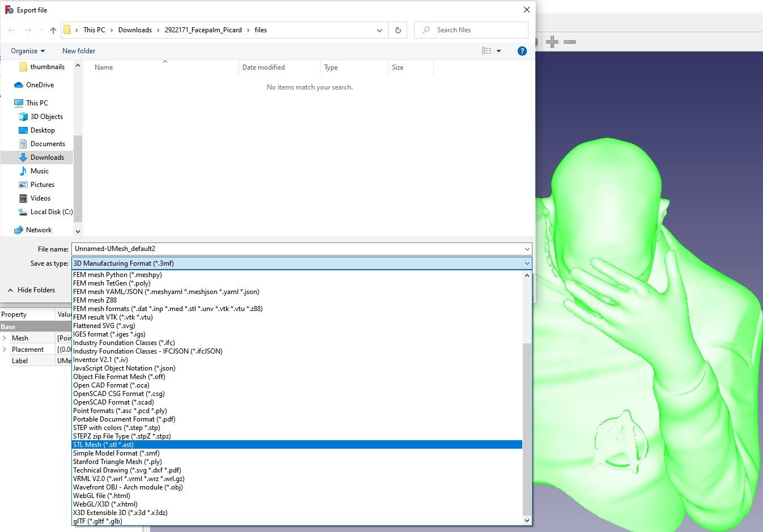The height and width of the screenshot is (532, 763).
Task: Open the Organize dropdown menu
Action: coord(28,51)
